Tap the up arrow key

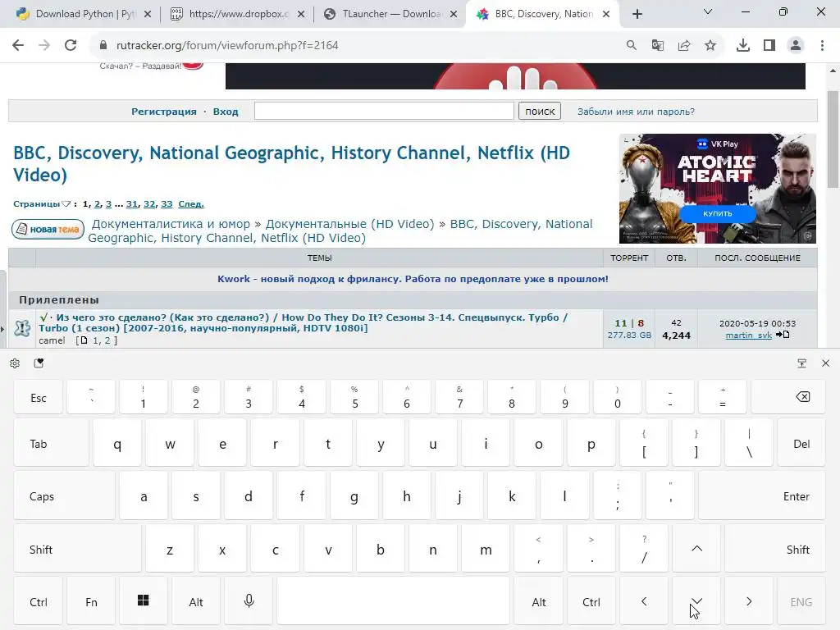tap(696, 549)
